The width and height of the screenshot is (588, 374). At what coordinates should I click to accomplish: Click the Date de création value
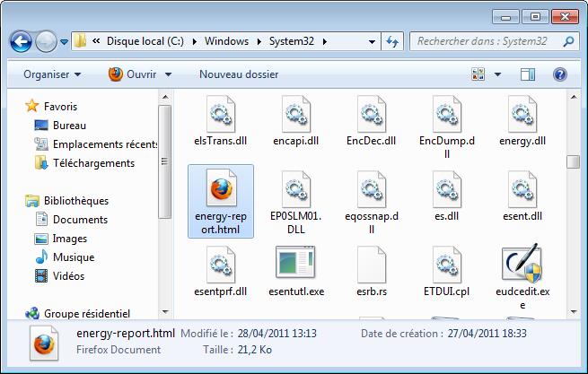487,333
